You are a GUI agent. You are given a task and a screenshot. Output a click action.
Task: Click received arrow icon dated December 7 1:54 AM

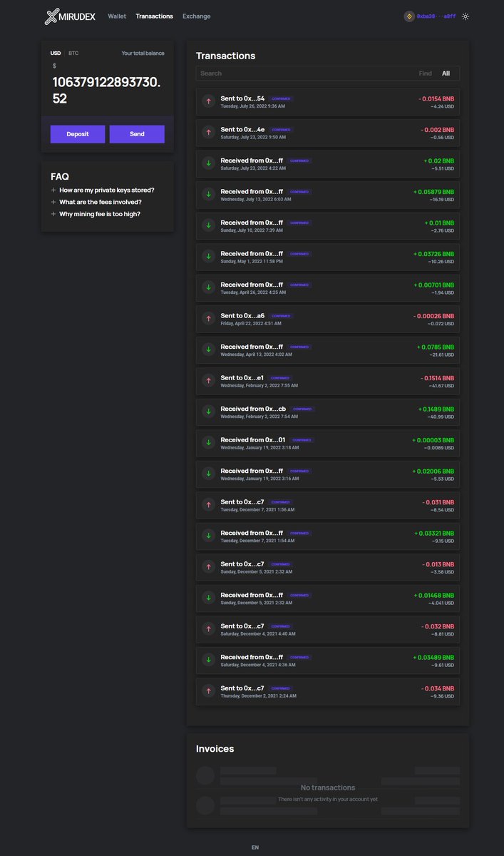click(209, 536)
